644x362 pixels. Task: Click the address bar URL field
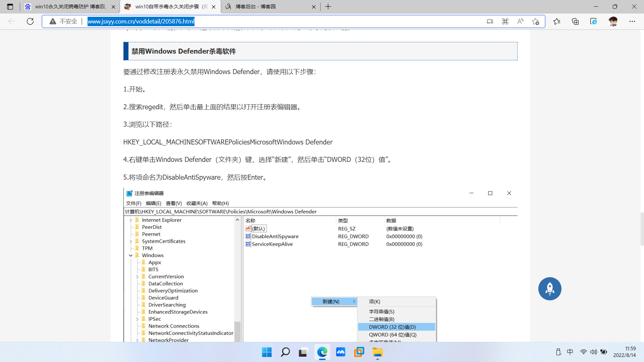click(x=268, y=21)
